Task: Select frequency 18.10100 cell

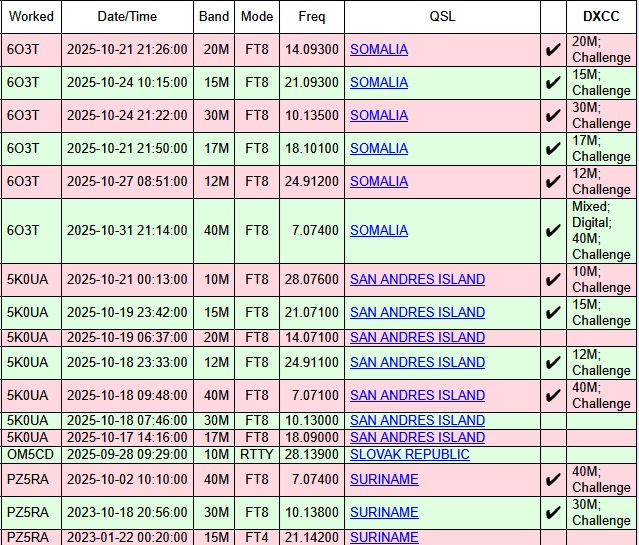Action: click(x=312, y=149)
